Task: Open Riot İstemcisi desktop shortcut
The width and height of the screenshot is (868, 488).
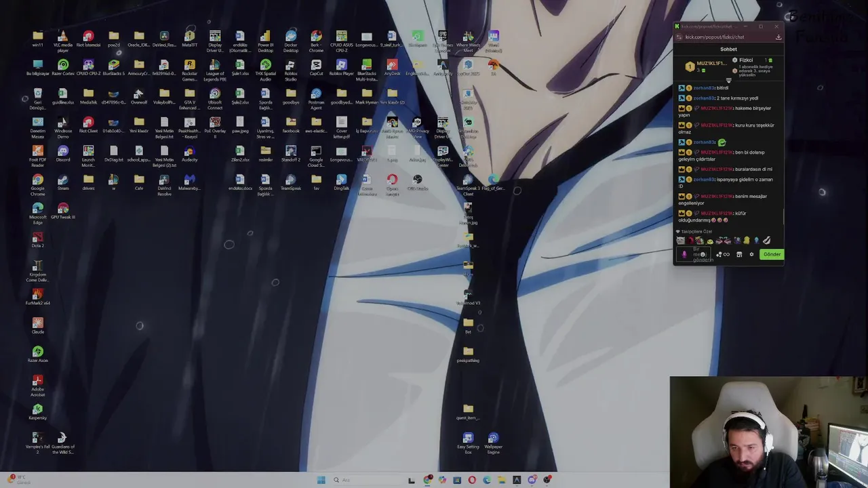Action: point(88,39)
